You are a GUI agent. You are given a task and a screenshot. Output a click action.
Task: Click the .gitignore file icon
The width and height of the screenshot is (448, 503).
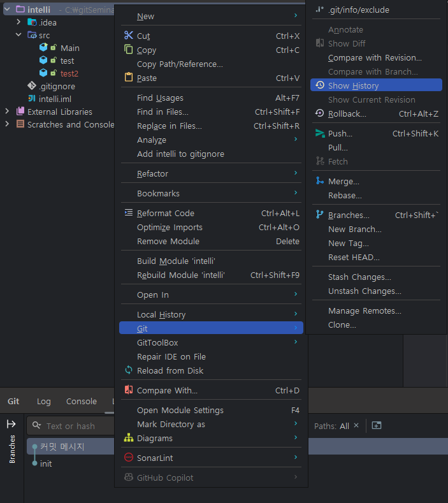(32, 85)
